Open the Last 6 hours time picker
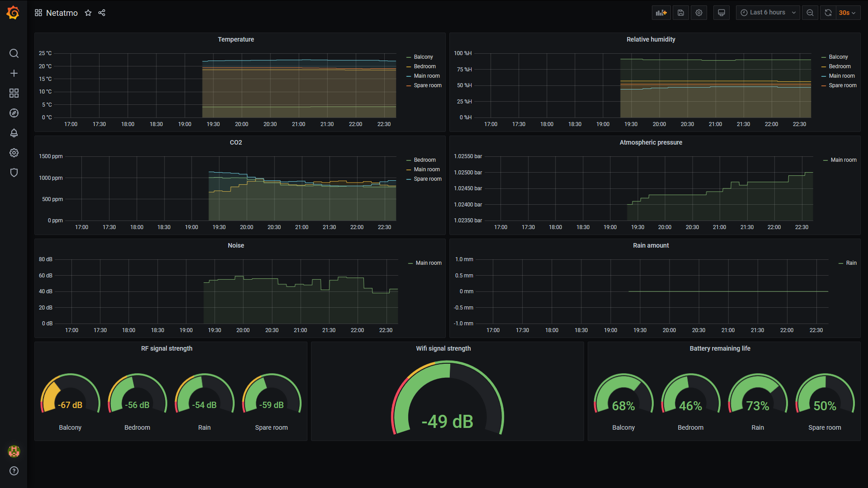The width and height of the screenshot is (868, 488). (x=767, y=13)
